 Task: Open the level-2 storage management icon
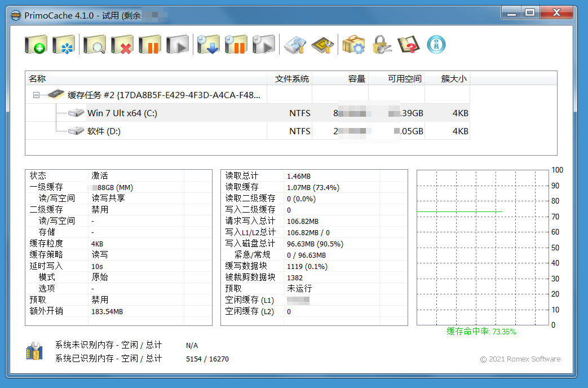[x=295, y=45]
